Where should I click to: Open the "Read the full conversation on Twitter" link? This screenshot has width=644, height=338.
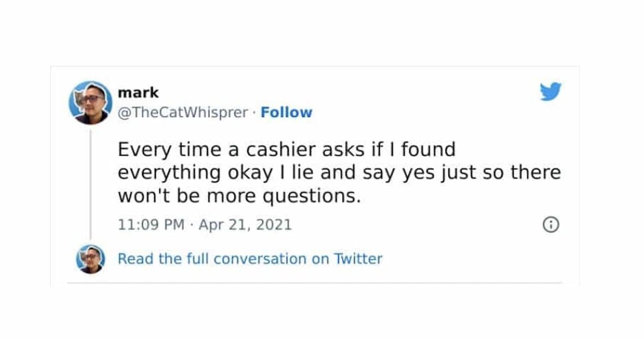250,259
